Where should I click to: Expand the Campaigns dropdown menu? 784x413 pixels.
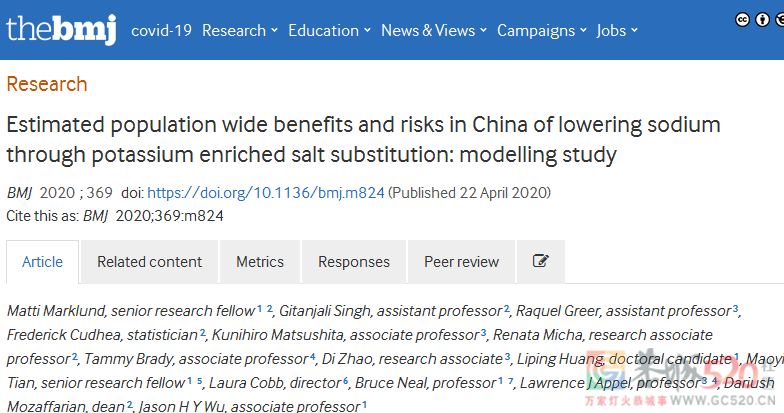point(542,30)
